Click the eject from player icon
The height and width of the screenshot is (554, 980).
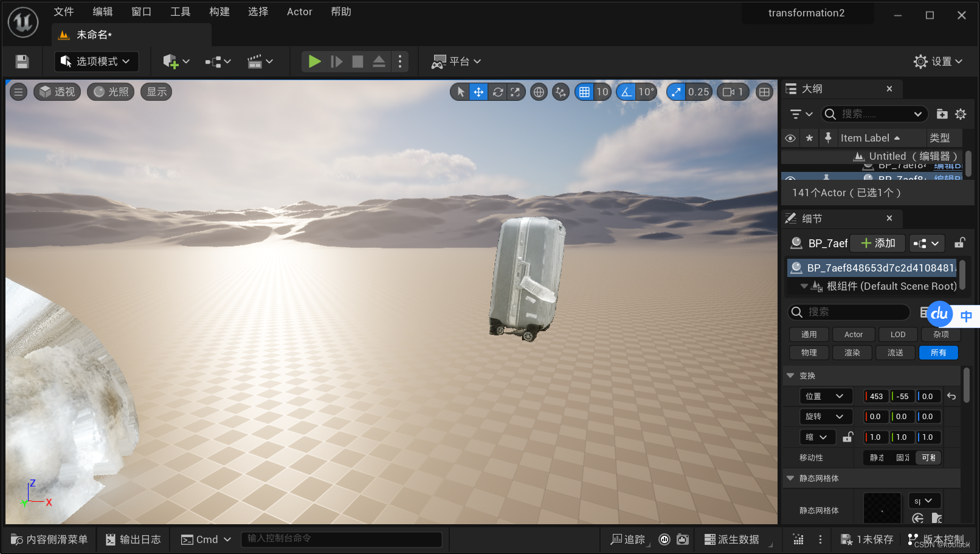tap(379, 61)
